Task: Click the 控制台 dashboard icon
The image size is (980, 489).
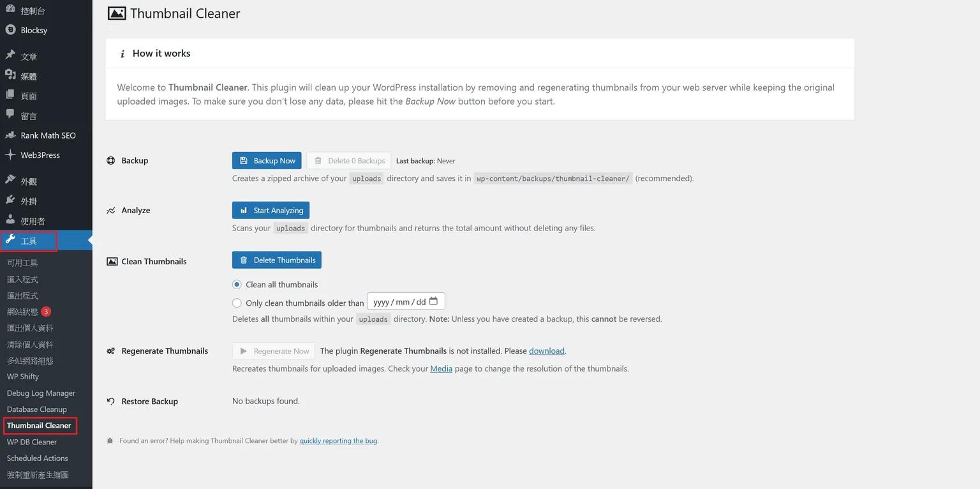Action: tap(10, 10)
